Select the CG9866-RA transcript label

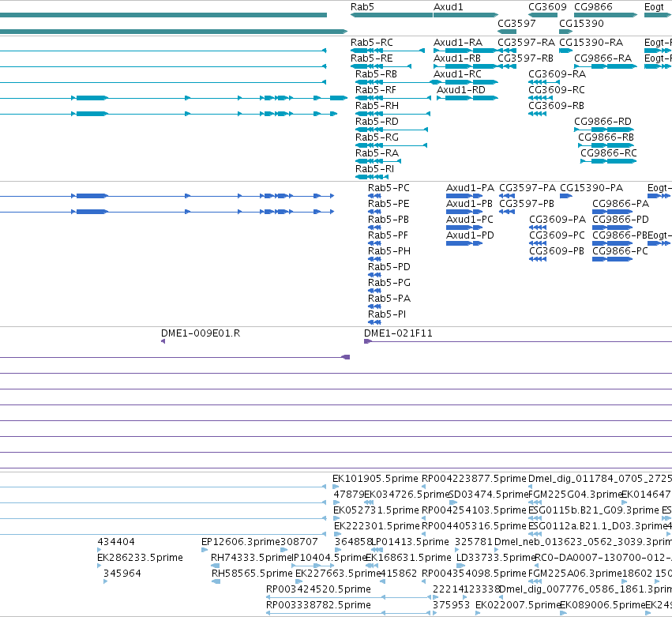click(x=603, y=58)
